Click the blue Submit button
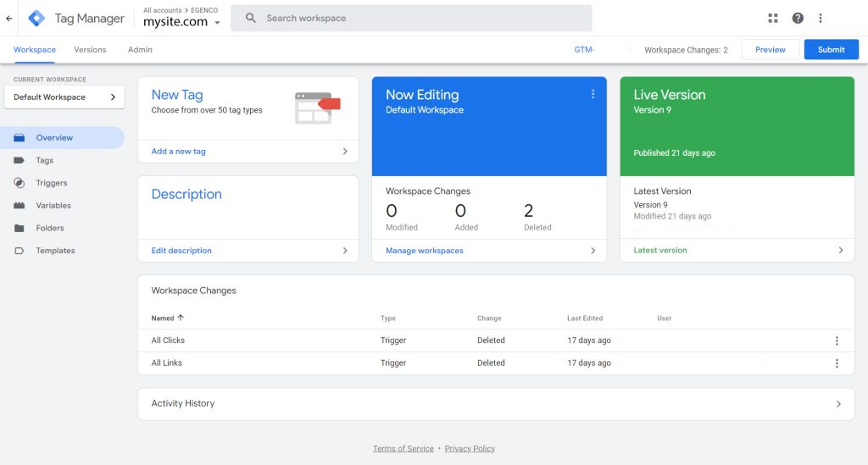Image resolution: width=868 pixels, height=465 pixels. click(x=831, y=50)
